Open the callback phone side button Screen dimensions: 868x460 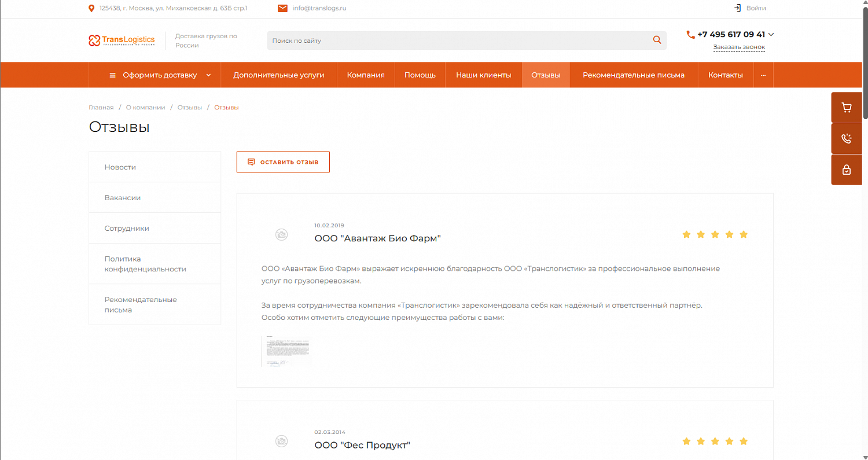click(x=847, y=138)
